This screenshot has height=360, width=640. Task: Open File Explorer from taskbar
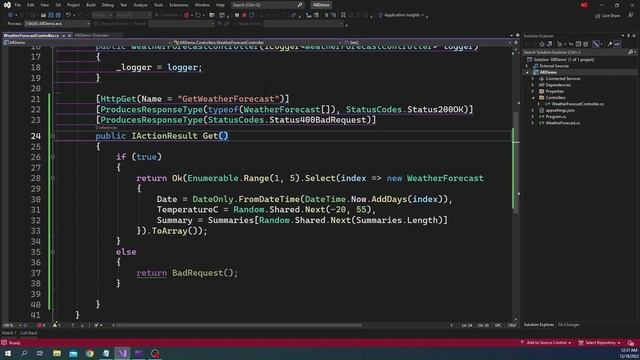tap(57, 353)
